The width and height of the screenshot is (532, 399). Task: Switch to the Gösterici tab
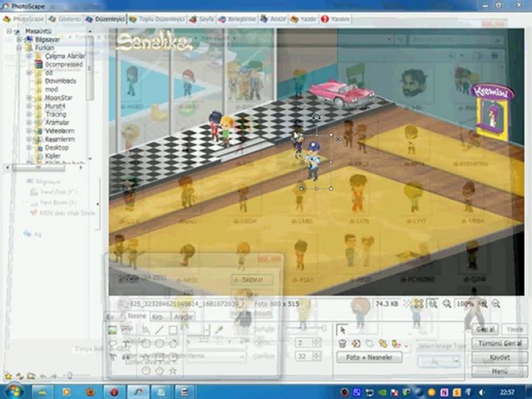click(x=65, y=19)
